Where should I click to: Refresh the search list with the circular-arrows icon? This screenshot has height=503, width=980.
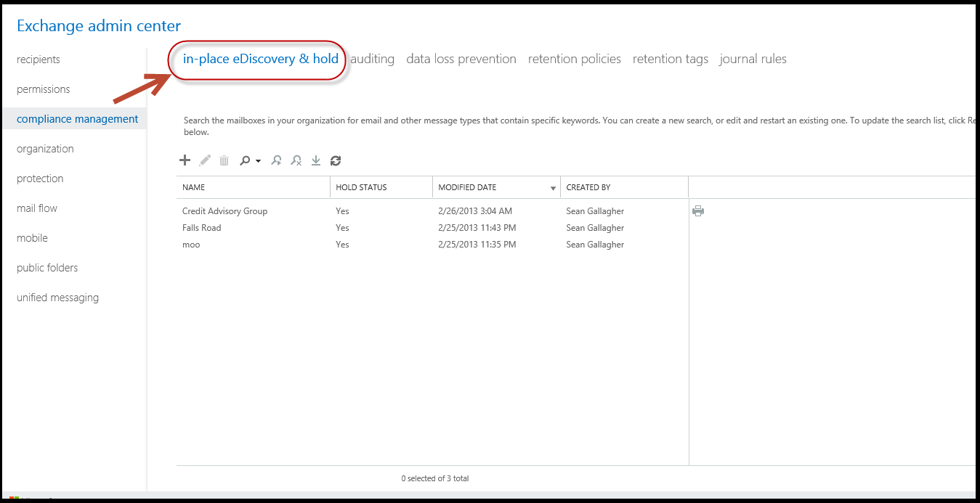point(336,160)
